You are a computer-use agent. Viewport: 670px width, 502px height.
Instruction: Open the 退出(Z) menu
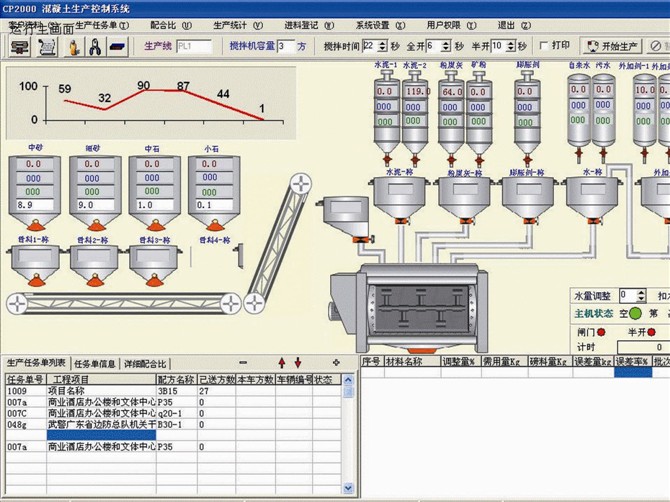coord(514,26)
